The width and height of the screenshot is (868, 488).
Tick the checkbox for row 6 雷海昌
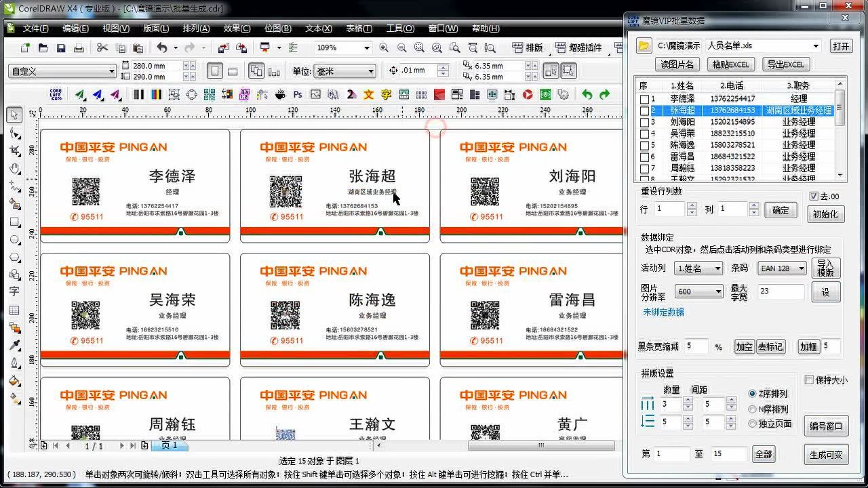(644, 157)
